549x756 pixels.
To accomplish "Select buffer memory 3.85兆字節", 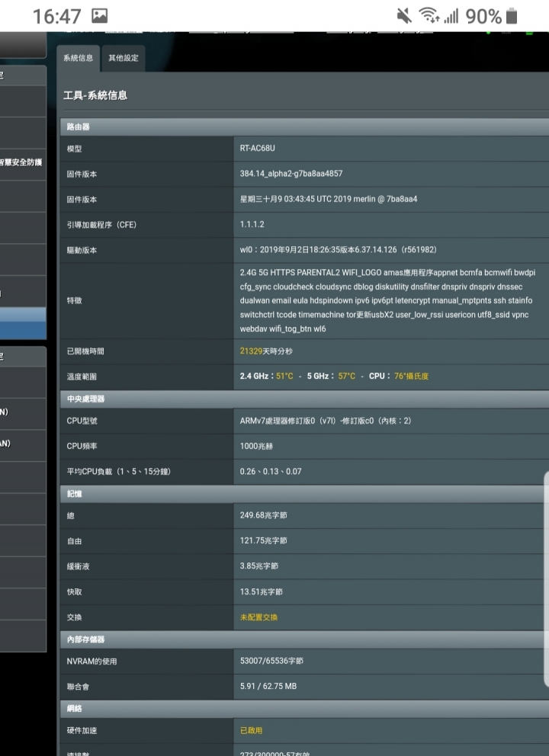I will click(x=259, y=566).
